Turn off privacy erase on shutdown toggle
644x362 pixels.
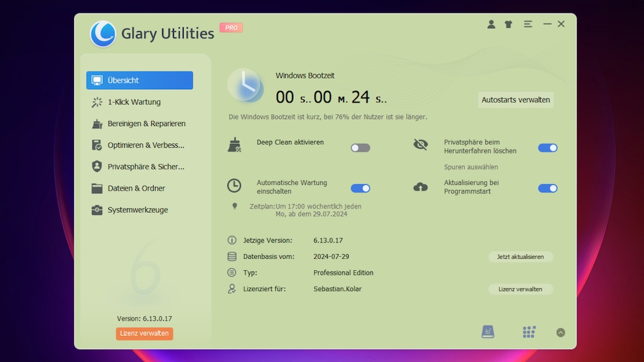548,148
